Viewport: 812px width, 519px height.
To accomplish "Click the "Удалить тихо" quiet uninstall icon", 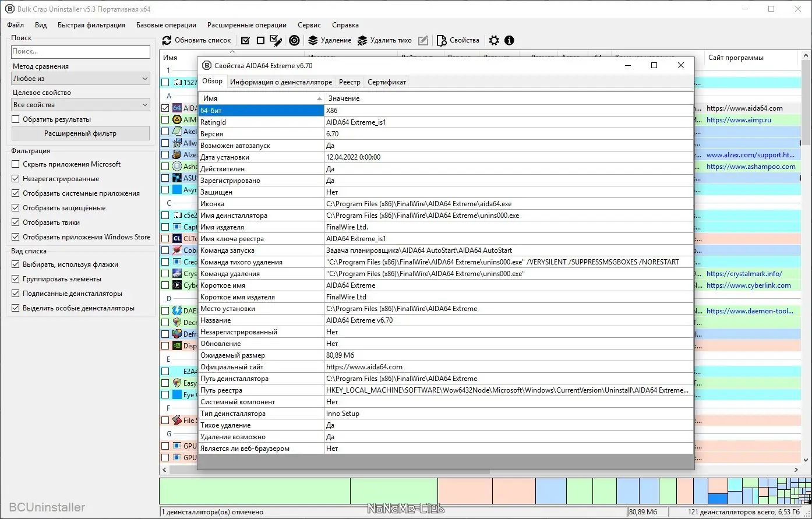I will [361, 40].
